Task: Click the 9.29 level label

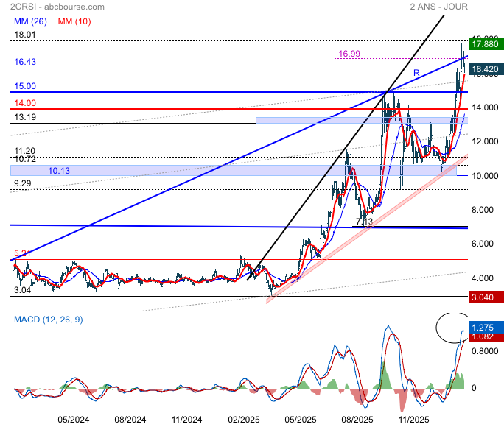Action: click(x=23, y=183)
